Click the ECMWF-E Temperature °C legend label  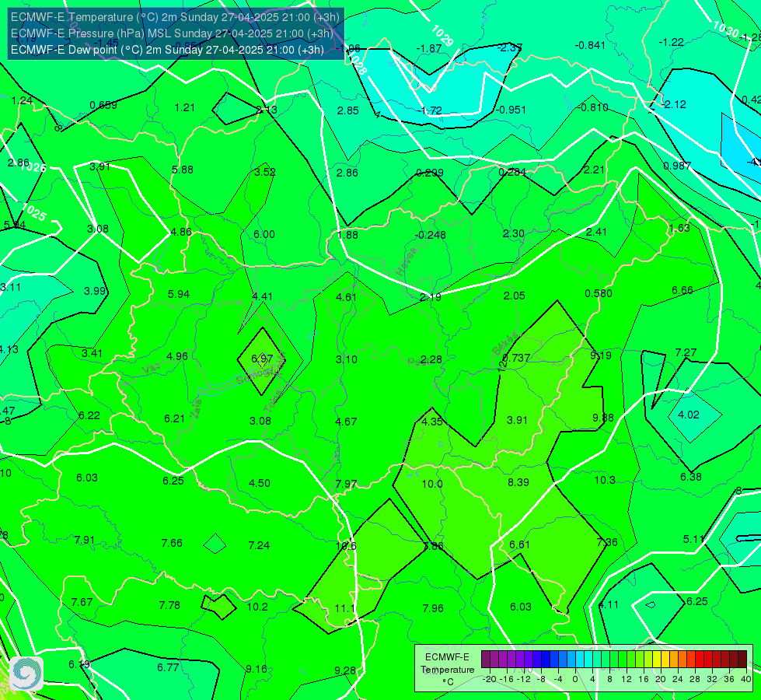(447, 670)
